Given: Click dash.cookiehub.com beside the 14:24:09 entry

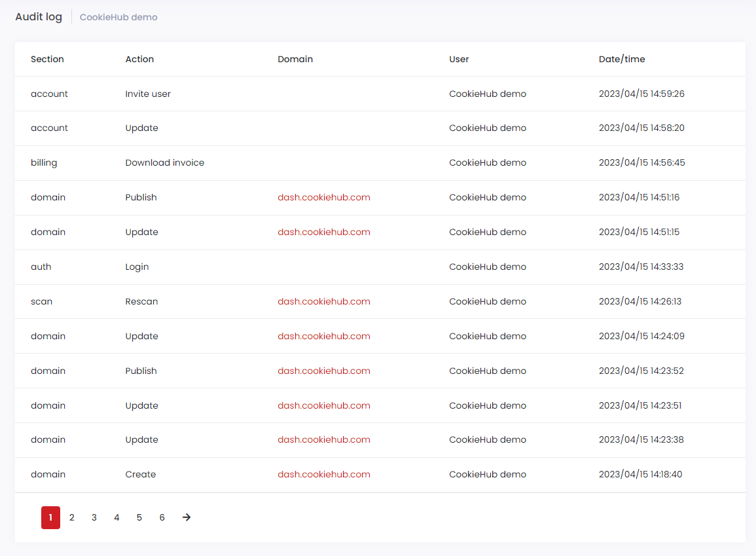Looking at the screenshot, I should coord(323,336).
